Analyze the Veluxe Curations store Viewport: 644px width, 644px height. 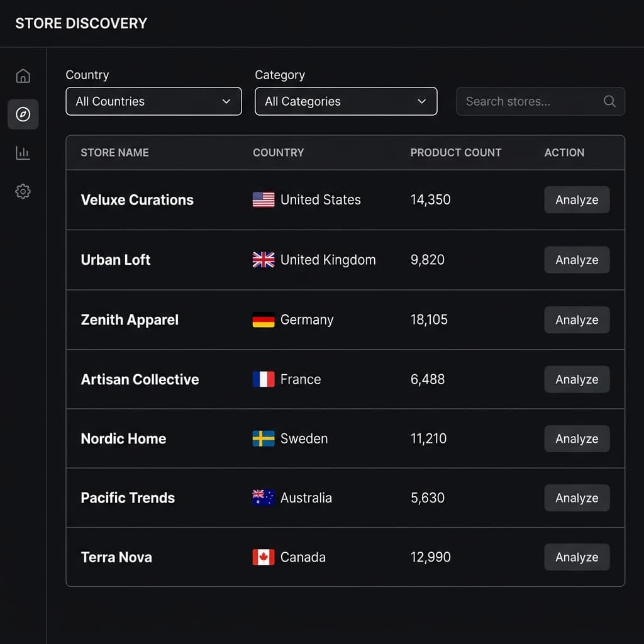tap(576, 199)
